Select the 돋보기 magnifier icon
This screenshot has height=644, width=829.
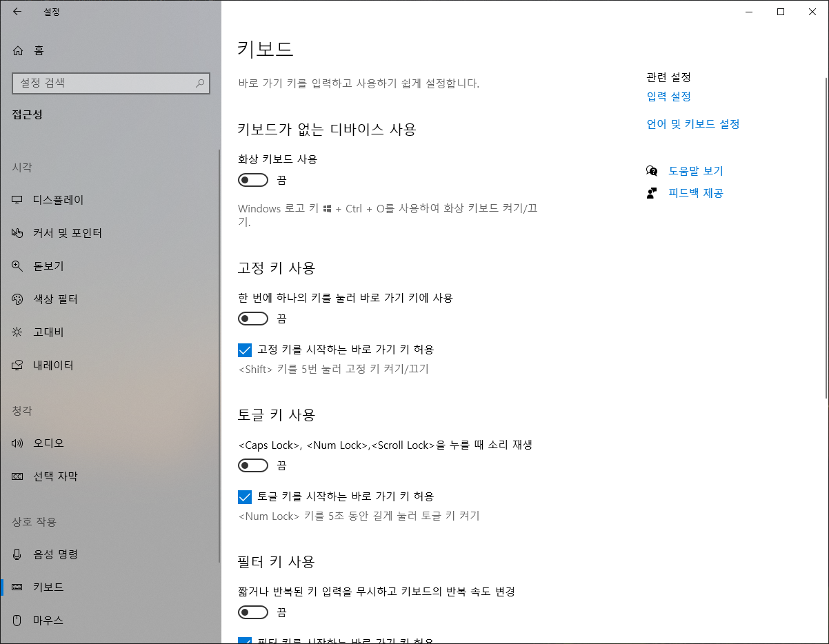(18, 266)
